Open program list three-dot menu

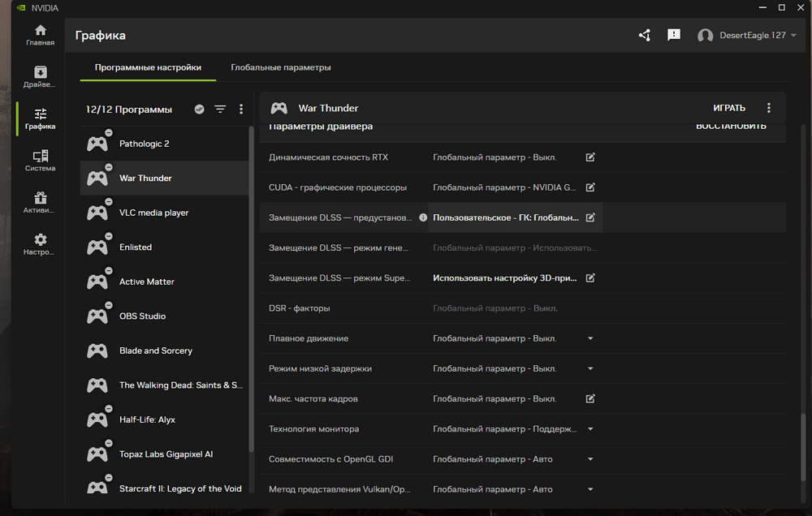coord(241,110)
